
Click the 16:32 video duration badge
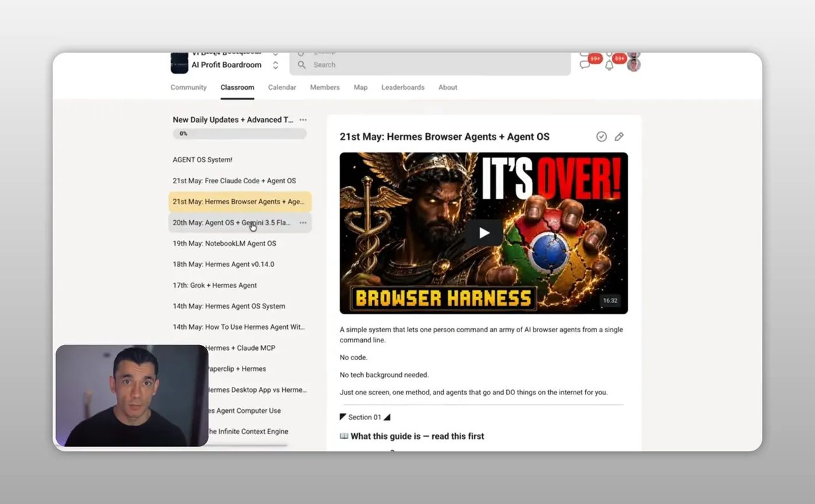click(610, 300)
